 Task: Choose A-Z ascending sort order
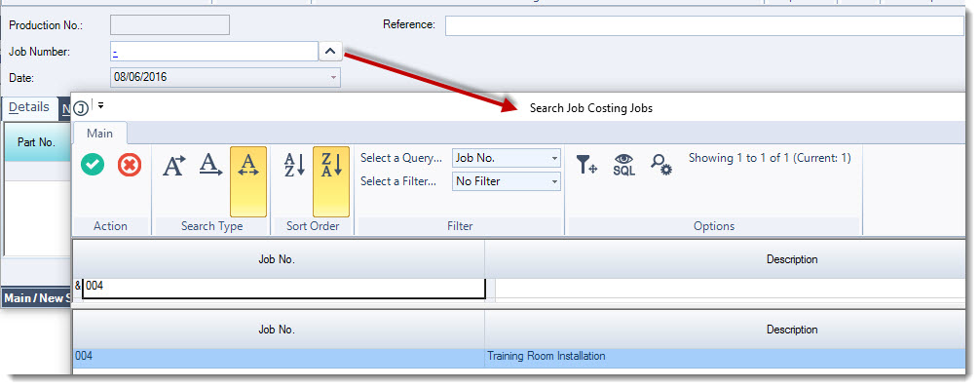click(294, 165)
